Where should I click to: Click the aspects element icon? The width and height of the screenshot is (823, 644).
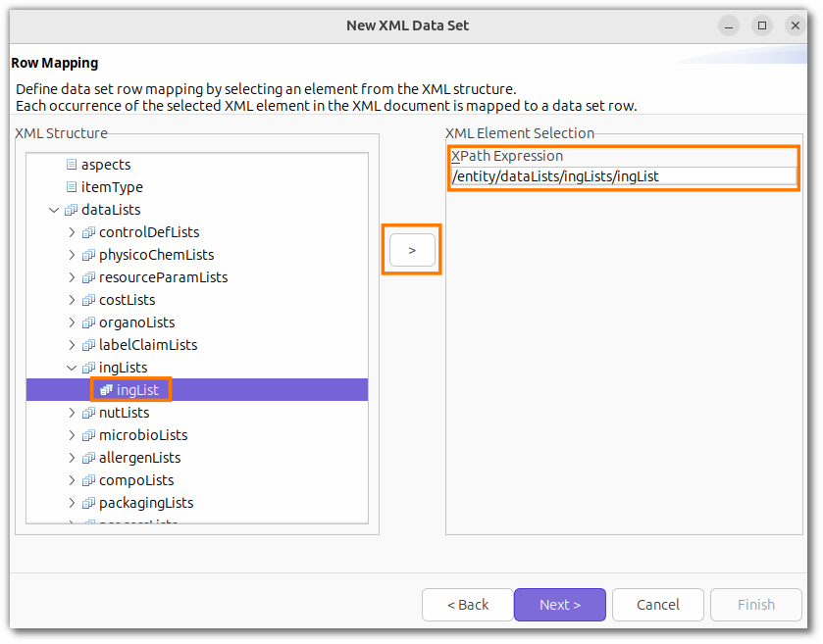point(72,165)
